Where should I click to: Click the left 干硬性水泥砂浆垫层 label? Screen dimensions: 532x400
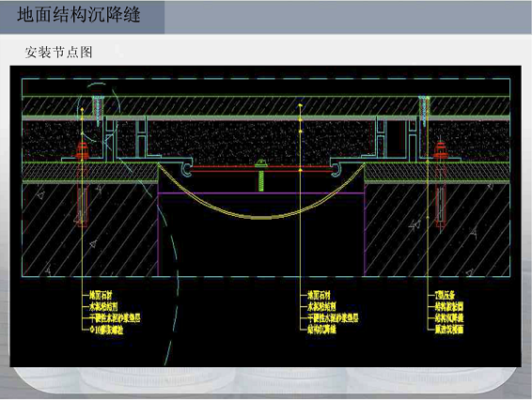pos(115,318)
